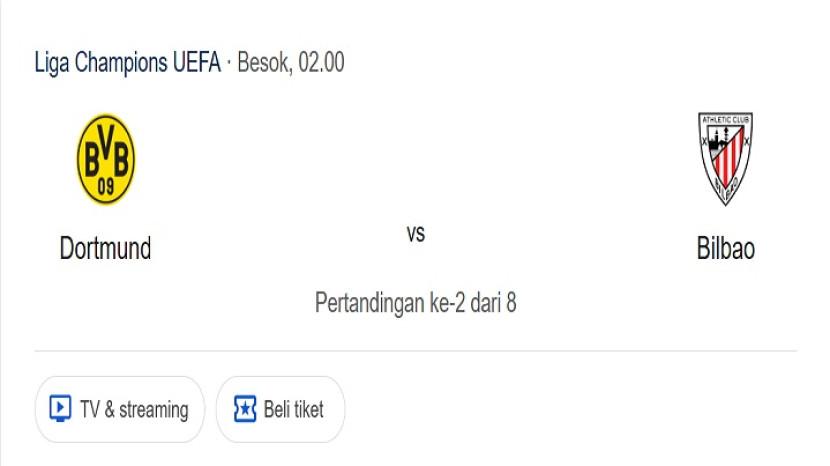Click the "Besok, 02.00" match time

[291, 62]
